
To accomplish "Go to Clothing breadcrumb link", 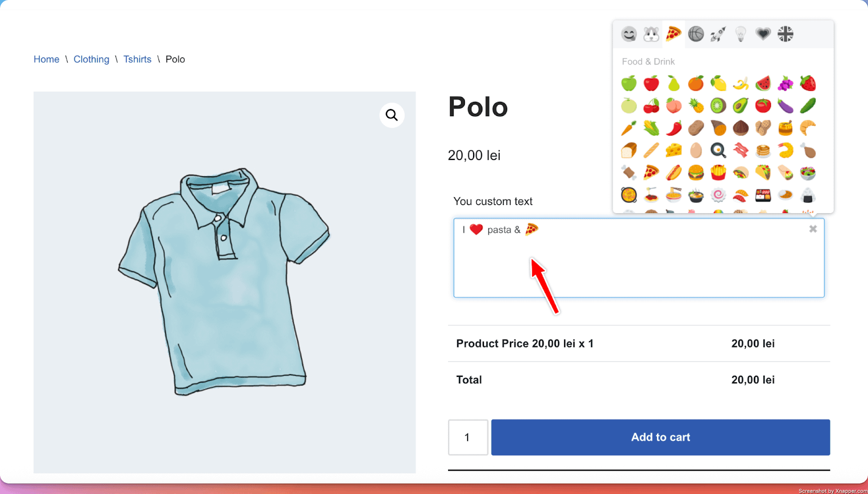I will click(x=91, y=59).
